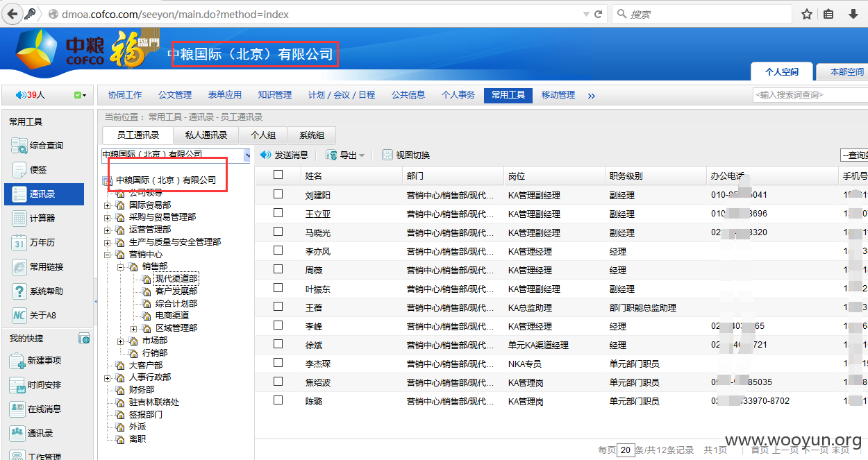Select the 电商渠道 tree node

tap(172, 315)
